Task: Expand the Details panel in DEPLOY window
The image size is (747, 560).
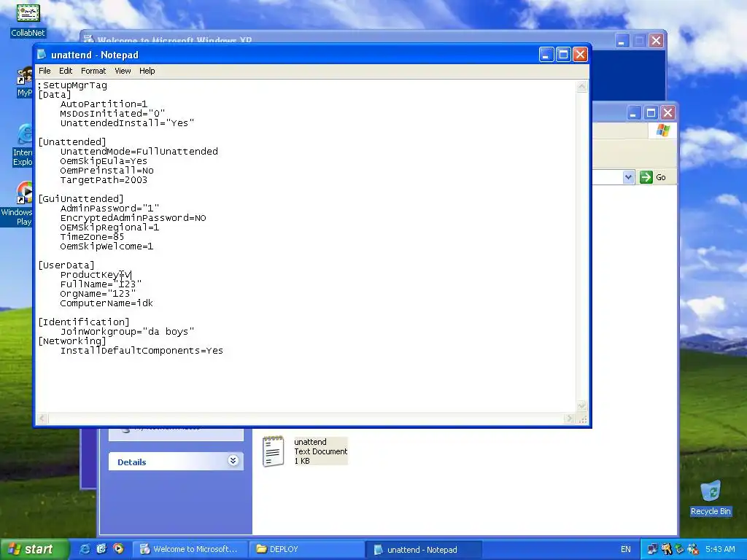Action: tap(233, 461)
